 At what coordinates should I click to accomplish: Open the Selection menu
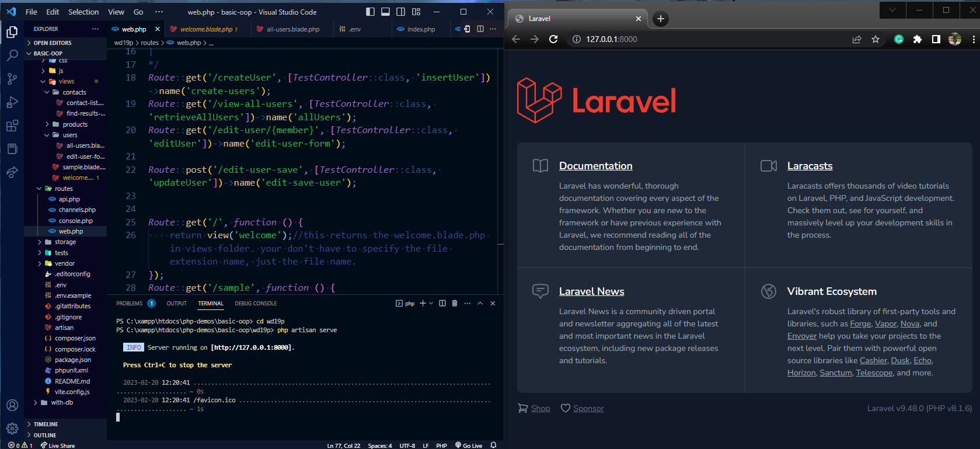point(83,12)
